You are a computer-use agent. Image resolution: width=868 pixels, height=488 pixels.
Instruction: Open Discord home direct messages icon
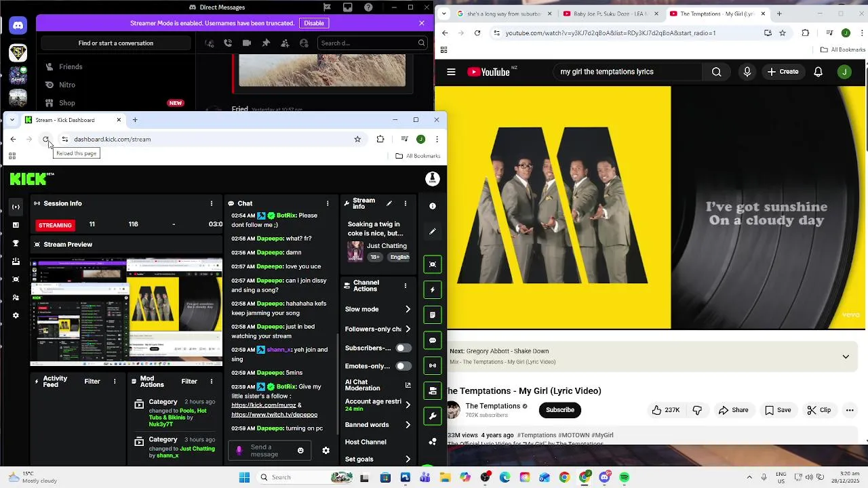[18, 26]
